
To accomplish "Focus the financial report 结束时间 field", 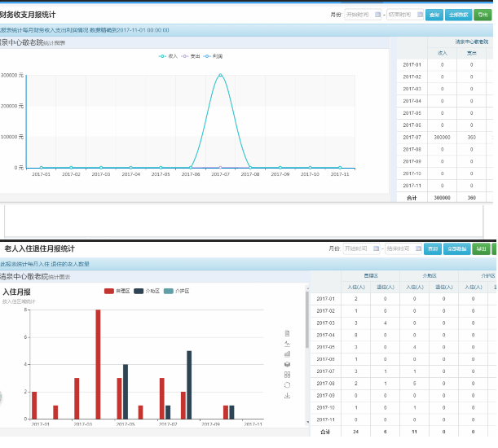I will pyautogui.click(x=405, y=15).
